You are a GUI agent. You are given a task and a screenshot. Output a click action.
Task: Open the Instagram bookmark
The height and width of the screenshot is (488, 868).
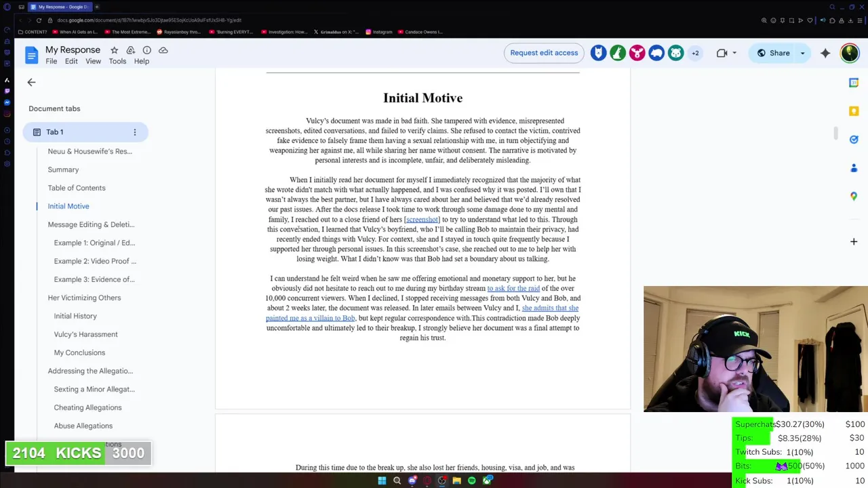pos(378,32)
